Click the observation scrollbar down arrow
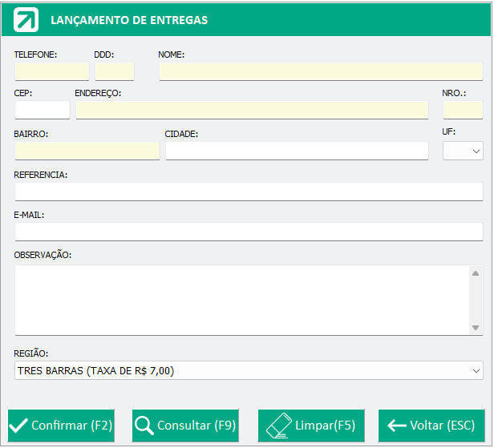This screenshot has height=448, width=494. (x=476, y=328)
